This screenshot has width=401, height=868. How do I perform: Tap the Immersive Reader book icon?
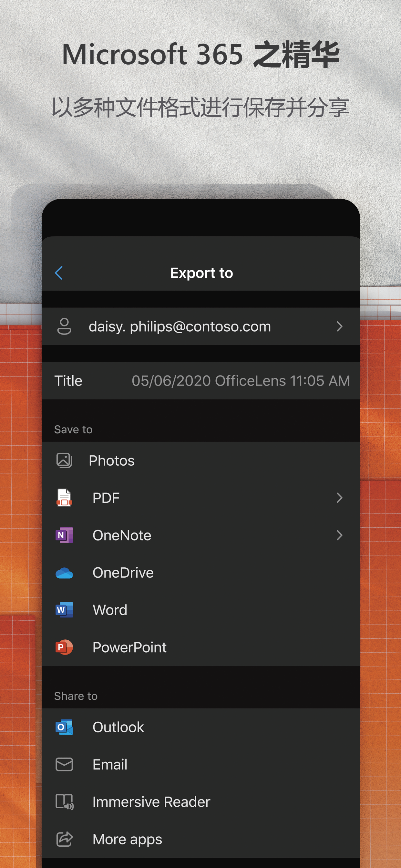pos(64,802)
